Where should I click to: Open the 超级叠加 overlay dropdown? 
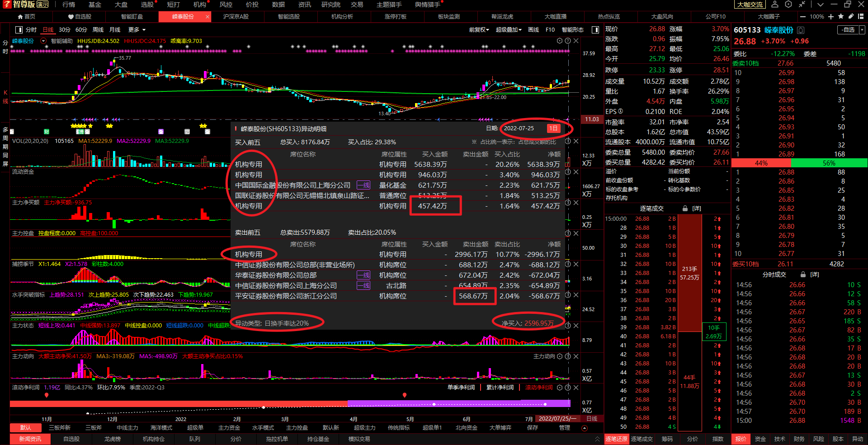point(509,30)
